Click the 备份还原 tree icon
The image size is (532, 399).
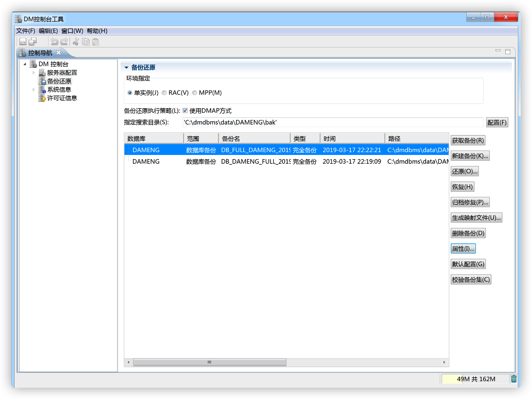42,81
